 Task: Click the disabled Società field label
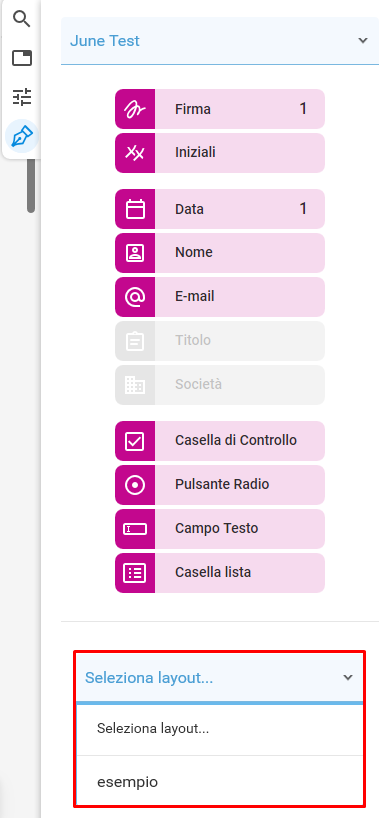click(x=198, y=384)
